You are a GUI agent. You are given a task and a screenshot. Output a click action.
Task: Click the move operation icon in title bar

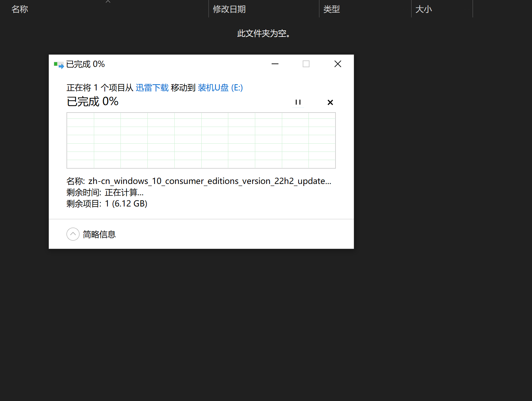(x=59, y=65)
